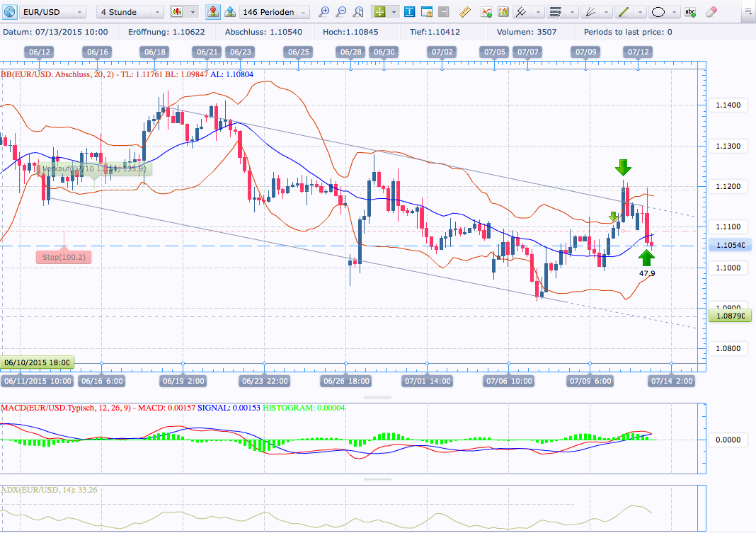
Task: Click the add indicator icon
Action: (x=486, y=12)
